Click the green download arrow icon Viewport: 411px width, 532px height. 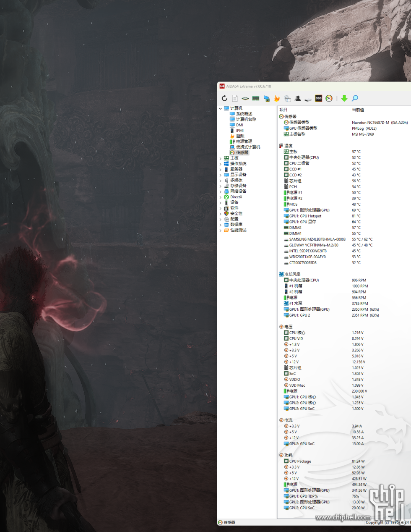[x=344, y=98]
